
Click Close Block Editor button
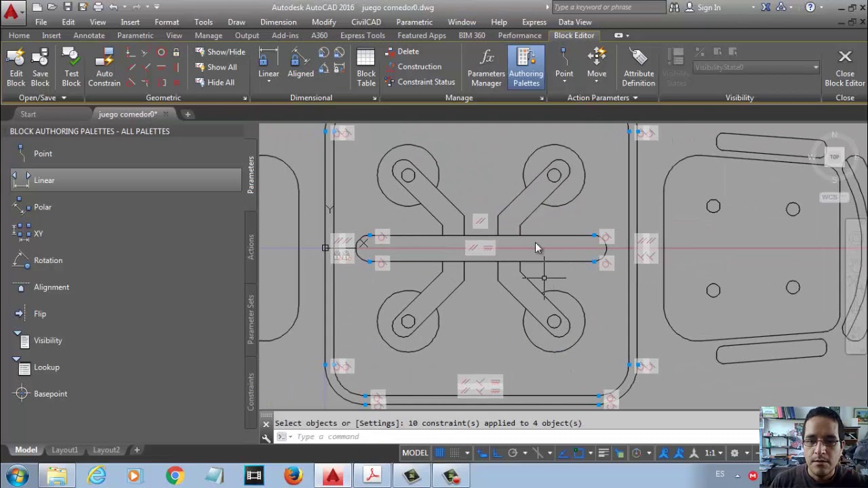coord(844,67)
